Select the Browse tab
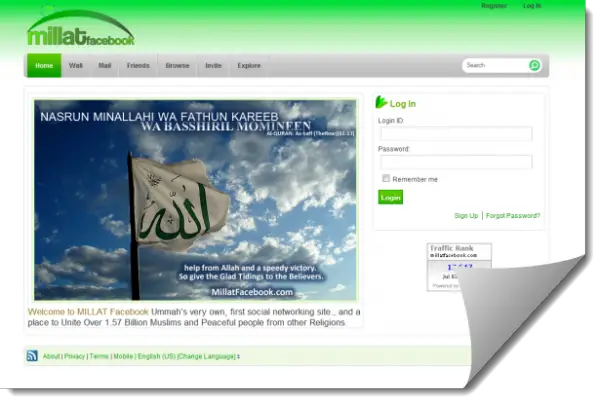This screenshot has height=403, width=600. 177,65
